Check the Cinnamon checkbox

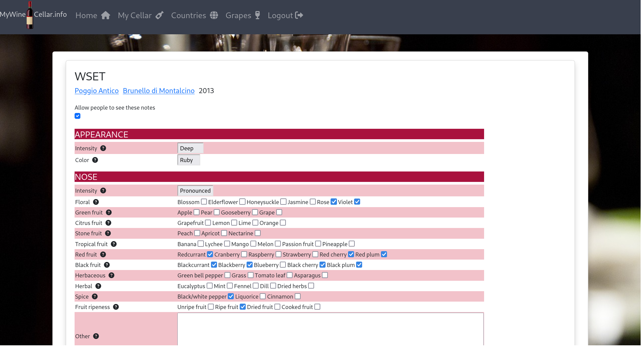[298, 297]
